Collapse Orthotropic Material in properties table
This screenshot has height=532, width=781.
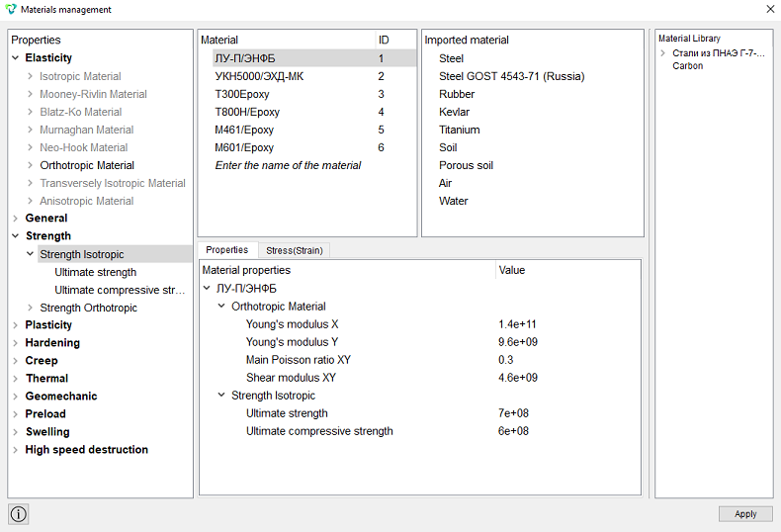point(221,307)
